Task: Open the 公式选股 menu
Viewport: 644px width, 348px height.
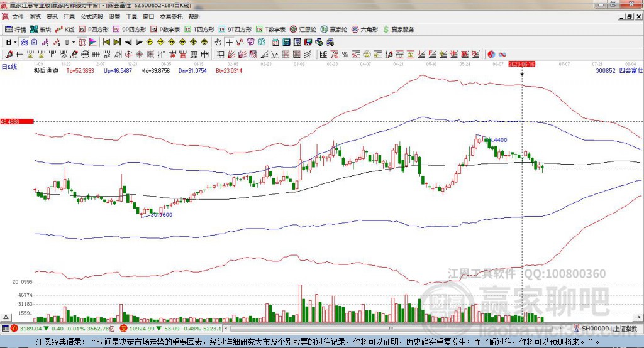Action: 92,17
